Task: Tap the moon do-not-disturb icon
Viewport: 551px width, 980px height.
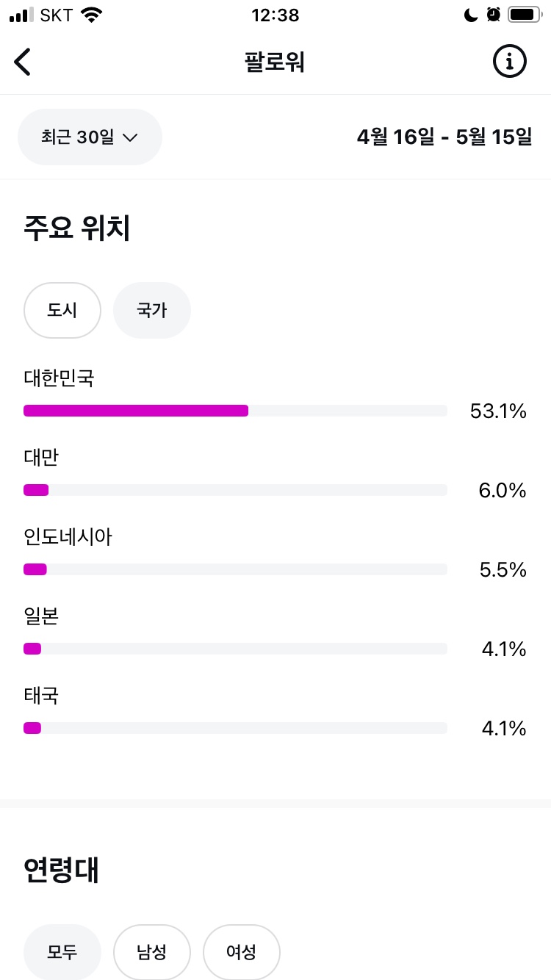Action: click(x=471, y=15)
